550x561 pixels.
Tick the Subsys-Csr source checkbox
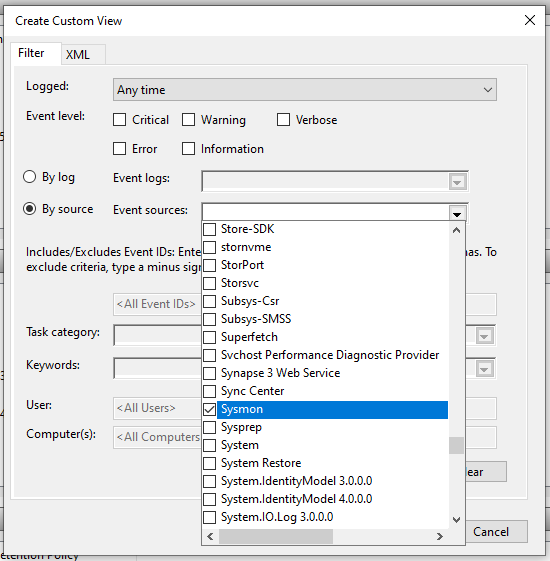click(x=210, y=301)
